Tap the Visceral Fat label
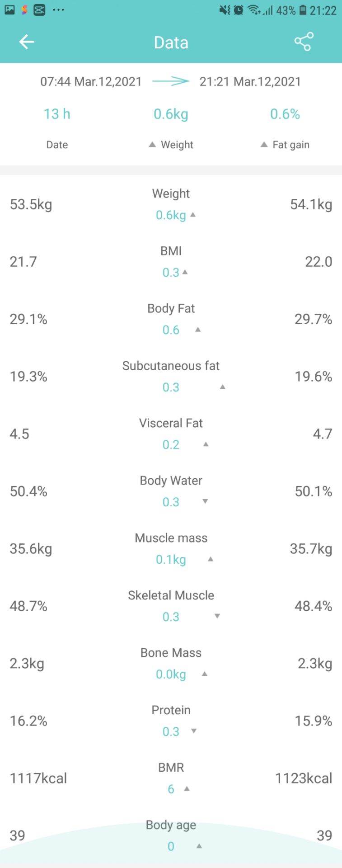This screenshot has width=342, height=868. pos(171,423)
